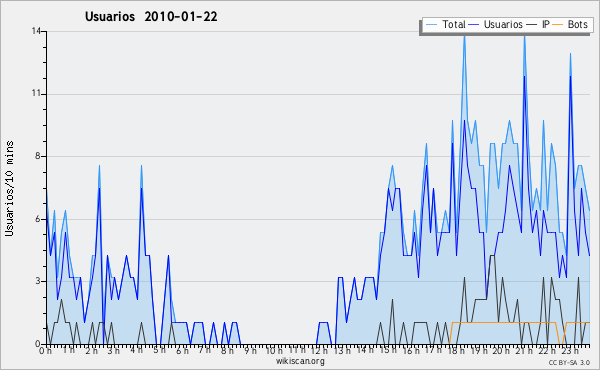Click the y-axis value '11'

[x=37, y=94]
